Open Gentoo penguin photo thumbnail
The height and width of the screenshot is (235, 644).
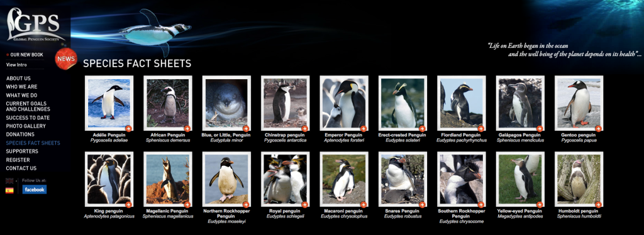pos(579,103)
